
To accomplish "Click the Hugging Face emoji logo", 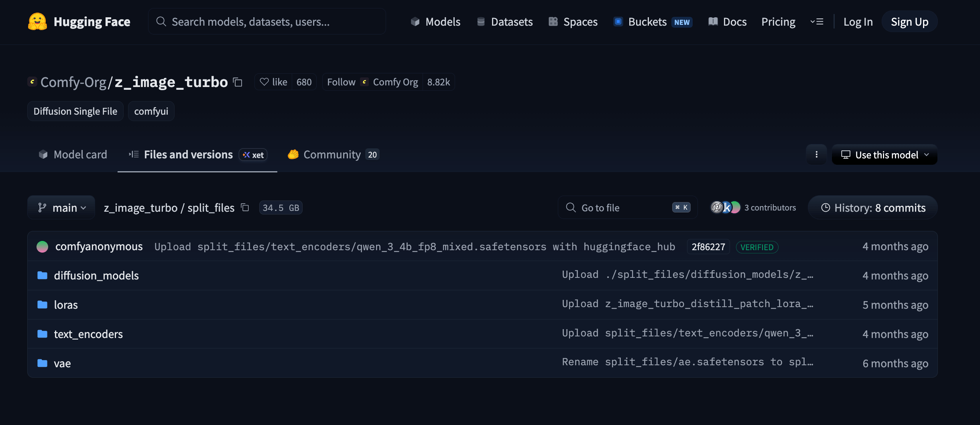I will pyautogui.click(x=37, y=22).
